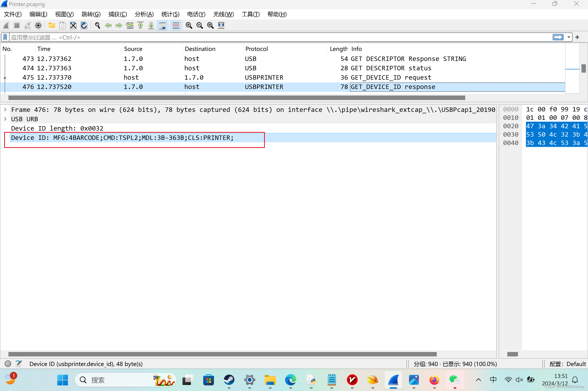
Task: Click the expert information circle indicator
Action: (8, 364)
